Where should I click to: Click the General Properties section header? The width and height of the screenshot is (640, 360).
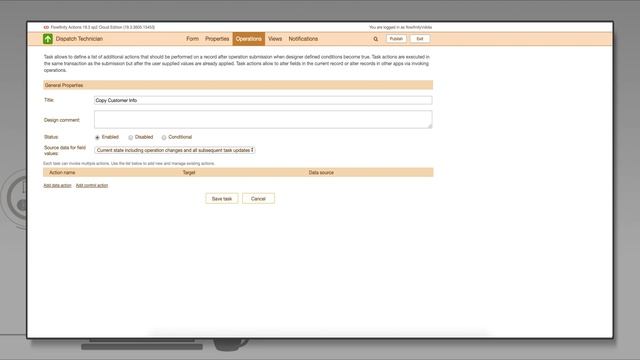(x=238, y=85)
